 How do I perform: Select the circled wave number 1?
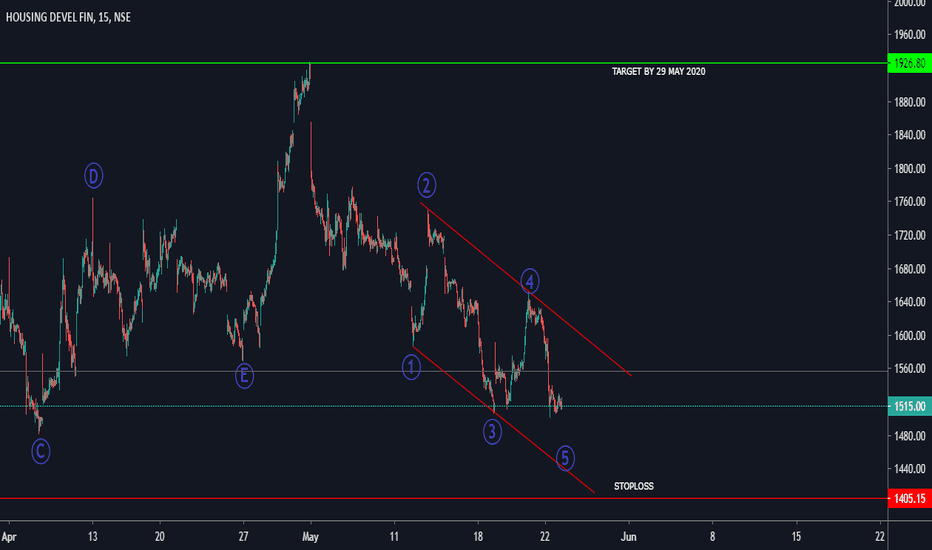click(411, 367)
